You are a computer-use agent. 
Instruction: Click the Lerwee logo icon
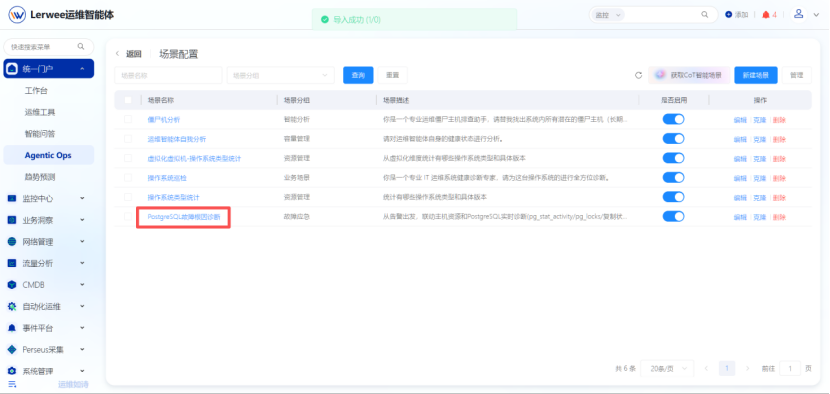17,15
